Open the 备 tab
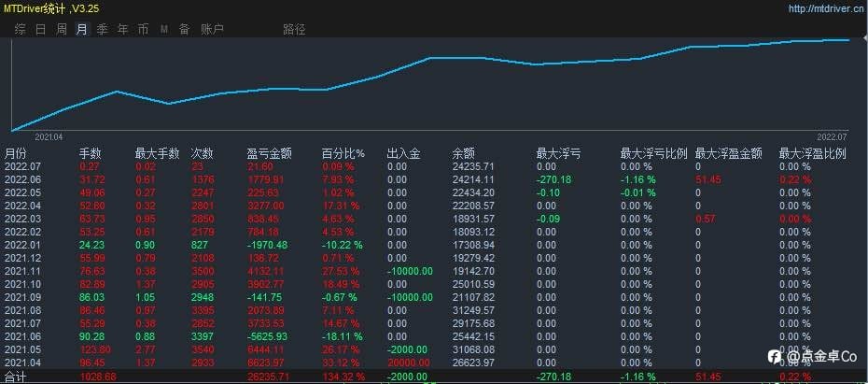Image resolution: width=868 pixels, height=384 pixels. coord(185,29)
